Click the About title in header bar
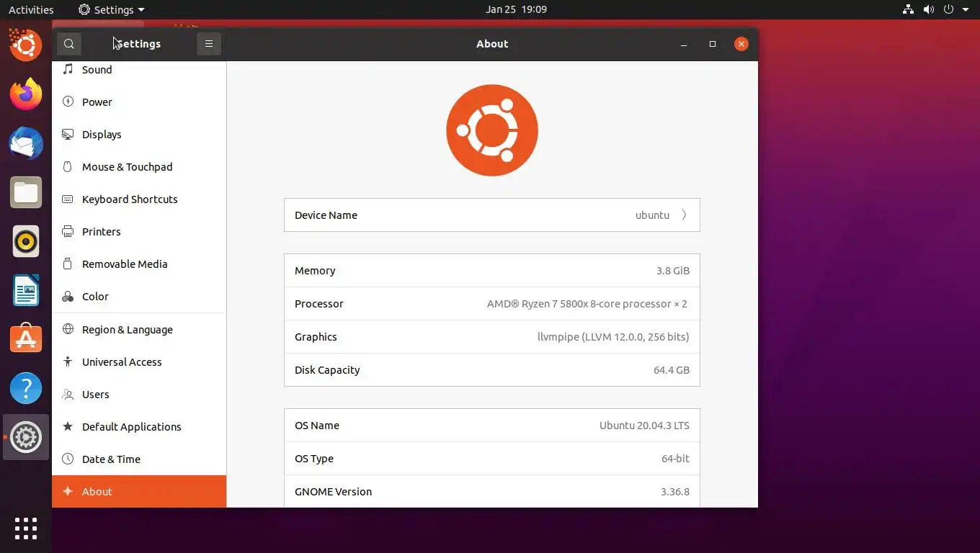Viewport: 980px width, 553px height. [492, 44]
